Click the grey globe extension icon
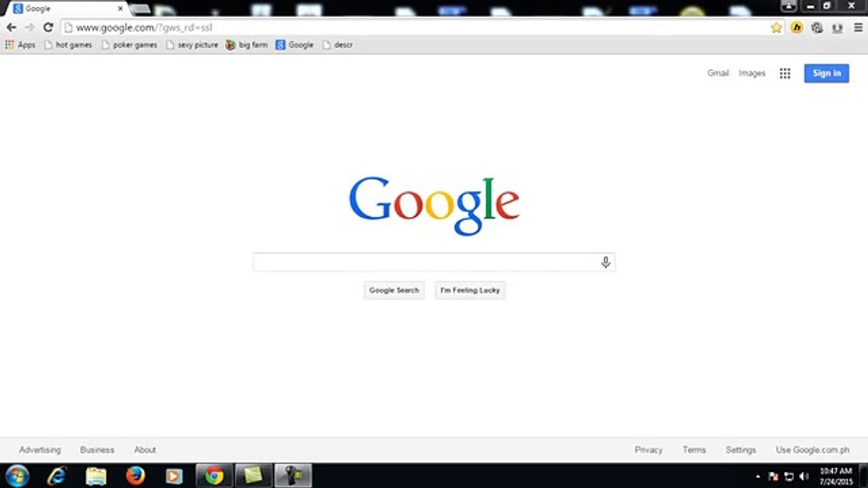 [x=817, y=28]
